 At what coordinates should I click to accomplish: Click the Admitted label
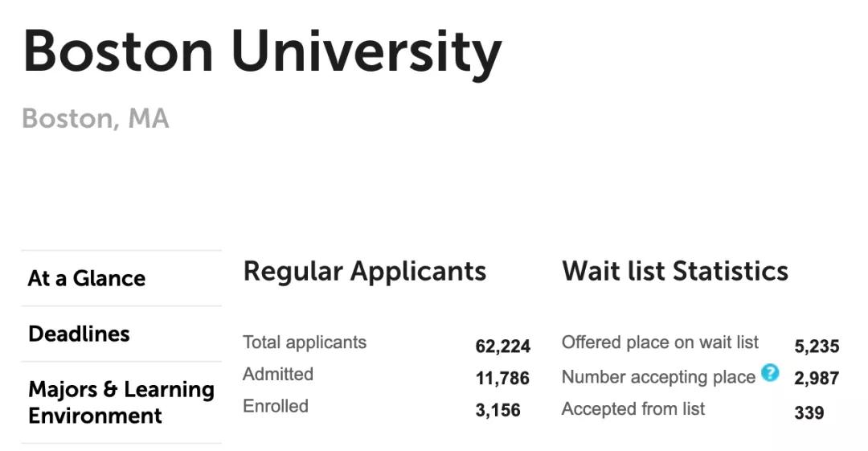(x=278, y=374)
